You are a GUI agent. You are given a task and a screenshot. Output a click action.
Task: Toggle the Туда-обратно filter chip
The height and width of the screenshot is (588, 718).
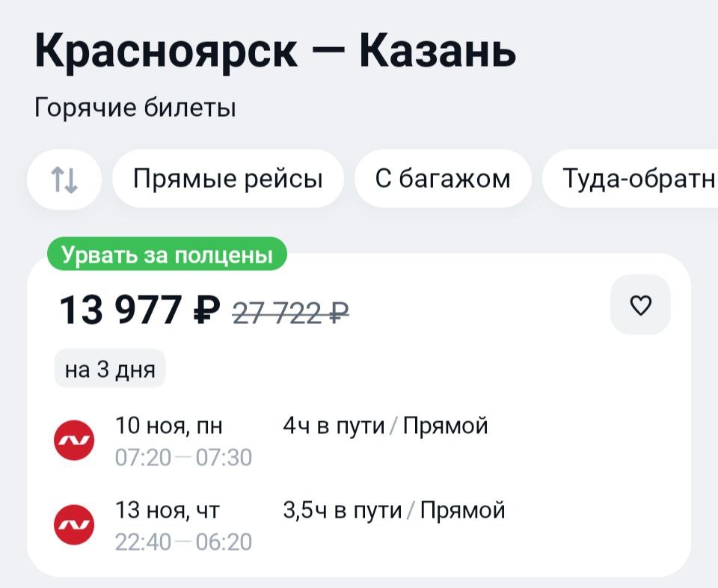[630, 179]
